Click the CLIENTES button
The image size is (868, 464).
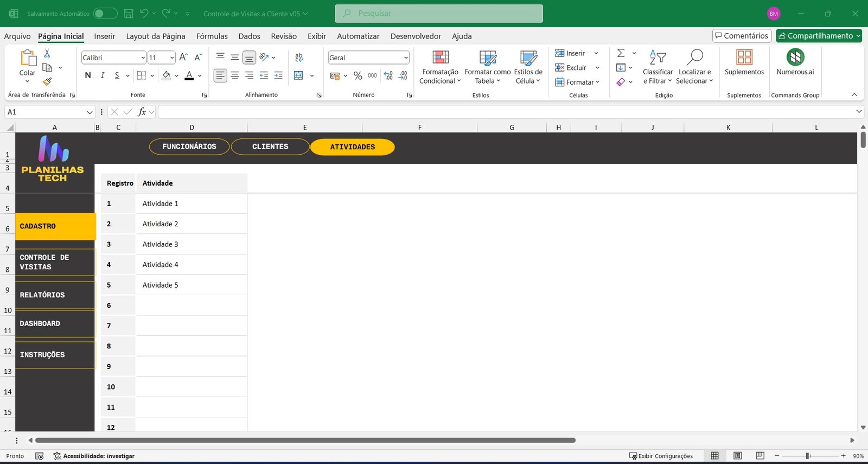[x=270, y=147]
